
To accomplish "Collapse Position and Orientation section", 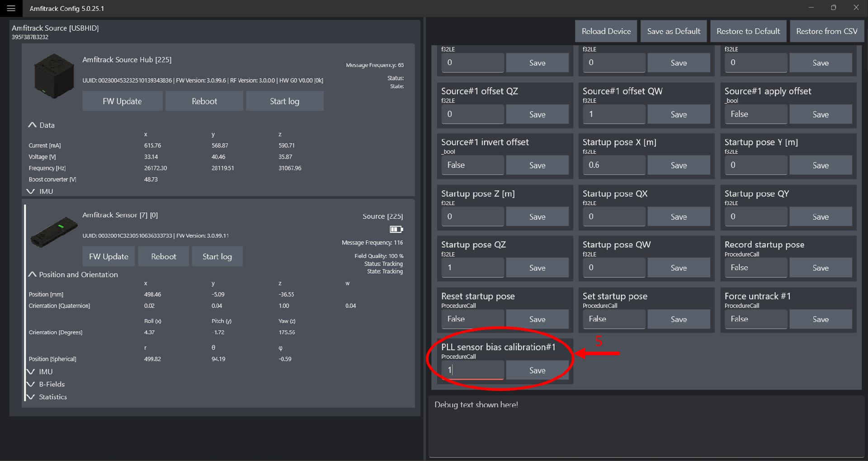I will [32, 274].
